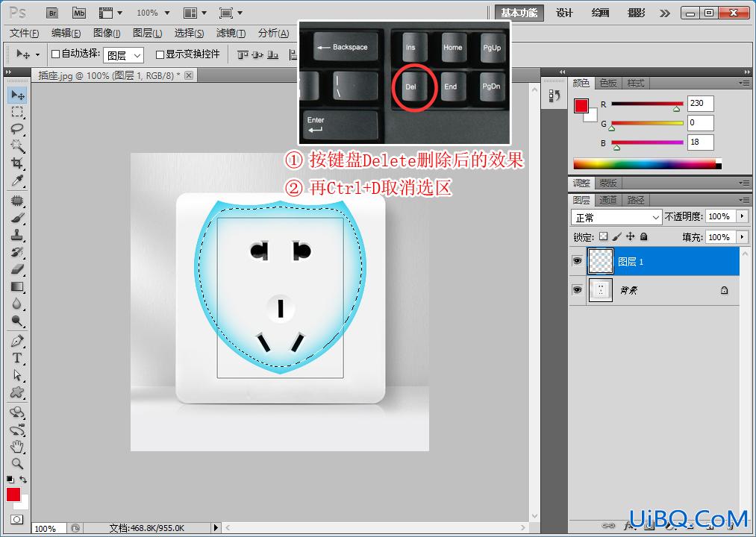
Task: Select the Brush tool
Action: click(x=17, y=218)
